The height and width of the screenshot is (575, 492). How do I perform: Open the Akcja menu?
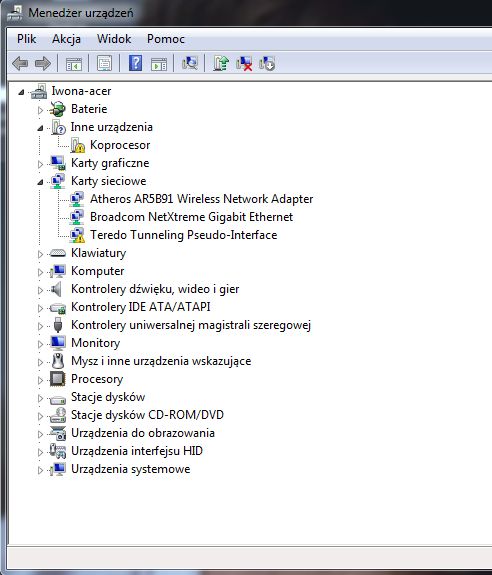point(66,39)
